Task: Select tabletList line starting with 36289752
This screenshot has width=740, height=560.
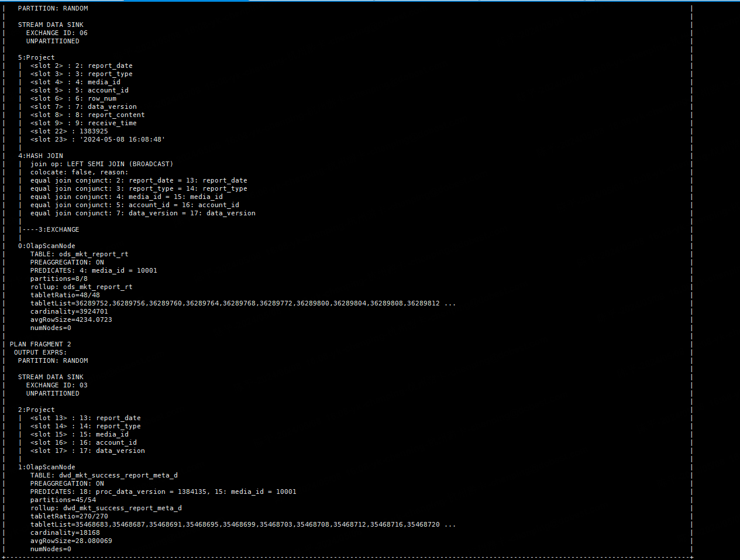Action: (243, 303)
